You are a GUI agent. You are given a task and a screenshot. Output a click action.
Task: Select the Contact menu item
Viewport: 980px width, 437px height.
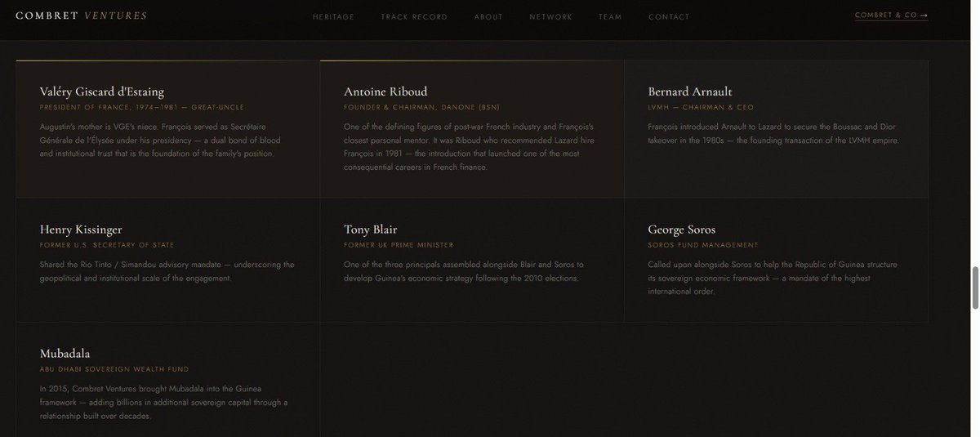[669, 17]
